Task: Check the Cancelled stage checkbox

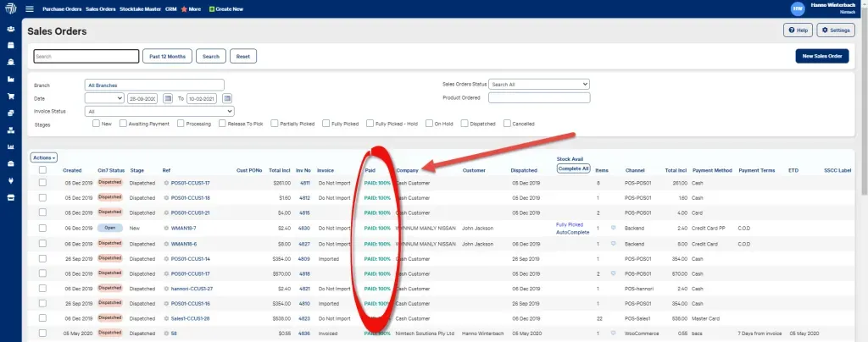Action: [506, 124]
